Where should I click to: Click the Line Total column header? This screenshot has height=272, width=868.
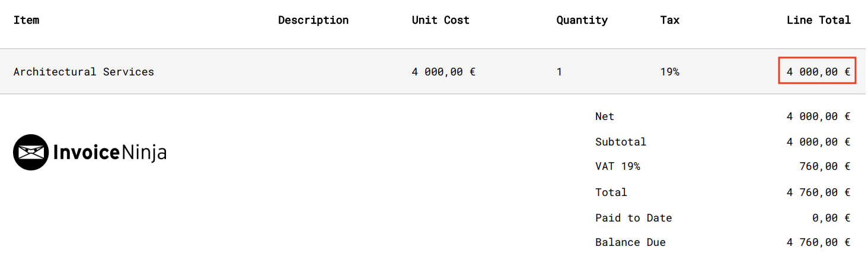pos(819,20)
